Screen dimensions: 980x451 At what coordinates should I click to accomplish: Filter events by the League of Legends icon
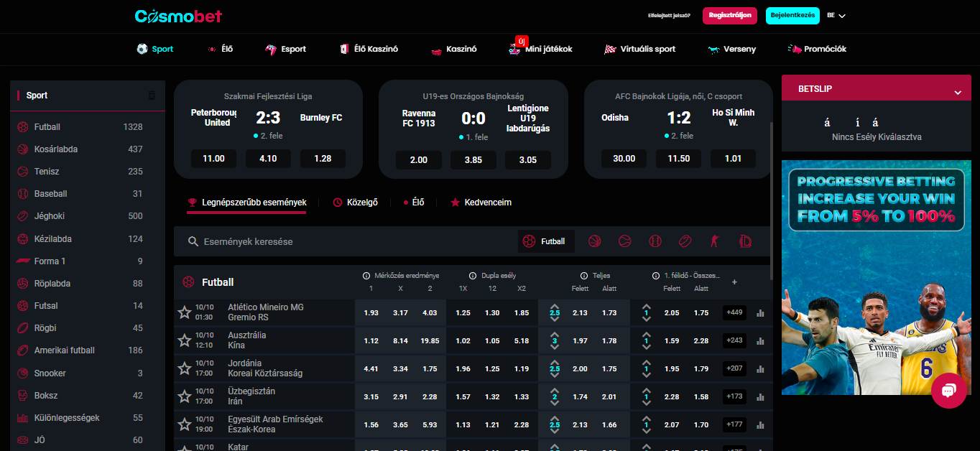click(x=746, y=241)
